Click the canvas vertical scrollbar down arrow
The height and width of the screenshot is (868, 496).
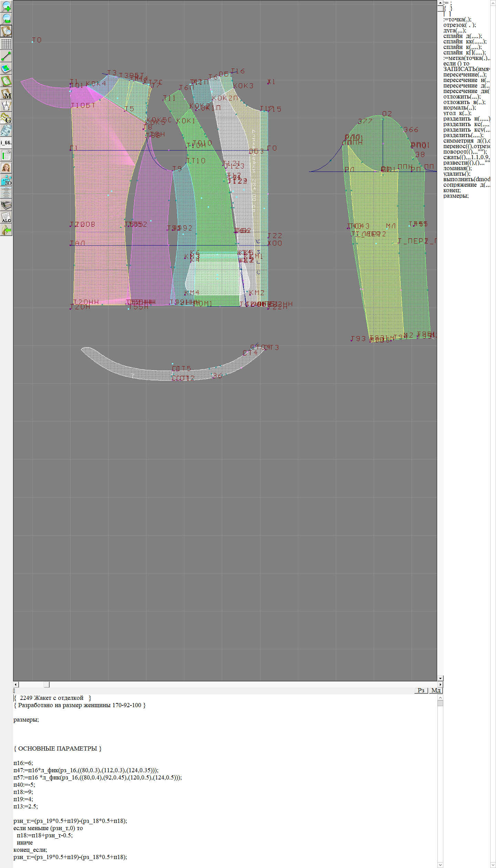click(440, 678)
